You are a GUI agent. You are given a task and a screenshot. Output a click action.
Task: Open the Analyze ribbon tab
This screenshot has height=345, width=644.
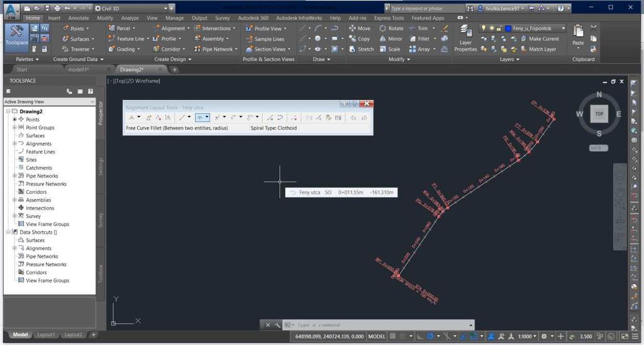(x=130, y=18)
